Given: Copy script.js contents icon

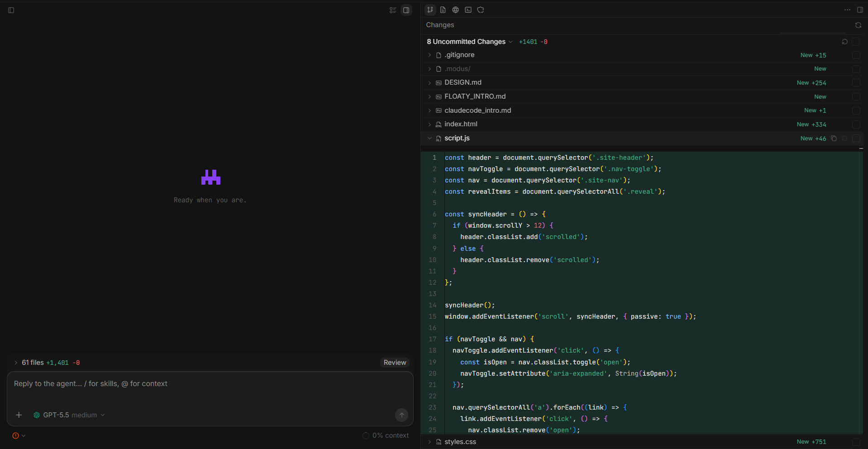Looking at the screenshot, I should pyautogui.click(x=834, y=139).
